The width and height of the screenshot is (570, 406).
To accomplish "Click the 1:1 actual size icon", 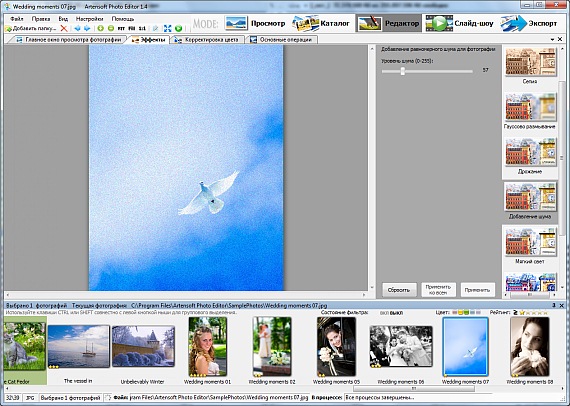I will pyautogui.click(x=142, y=28).
